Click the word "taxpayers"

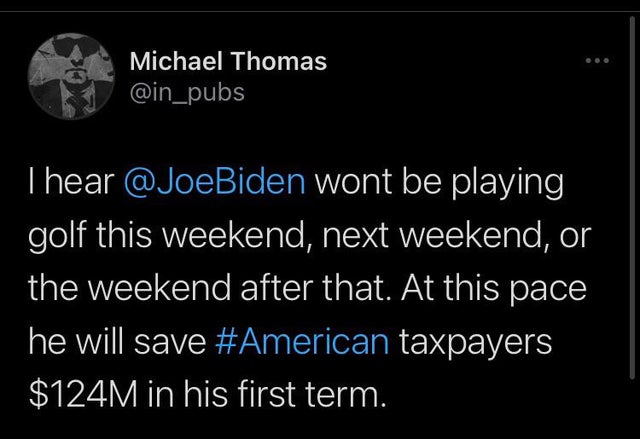[475, 343]
